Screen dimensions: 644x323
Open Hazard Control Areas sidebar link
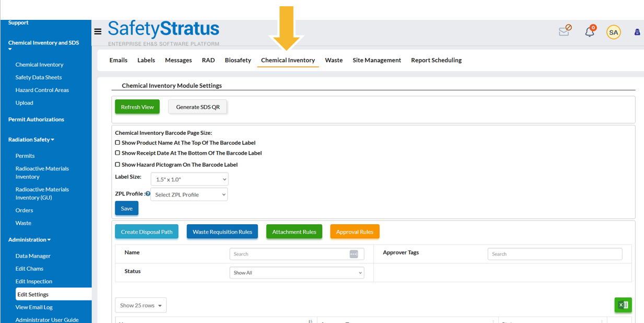point(42,90)
